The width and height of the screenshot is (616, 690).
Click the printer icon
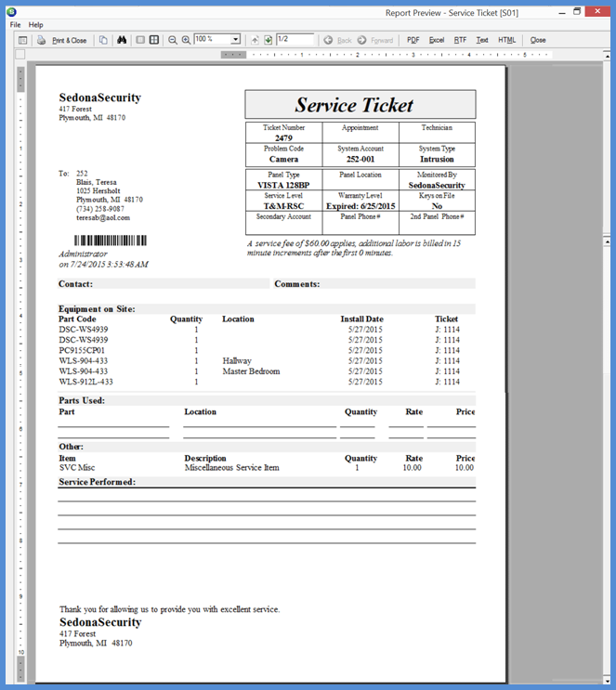tap(42, 41)
